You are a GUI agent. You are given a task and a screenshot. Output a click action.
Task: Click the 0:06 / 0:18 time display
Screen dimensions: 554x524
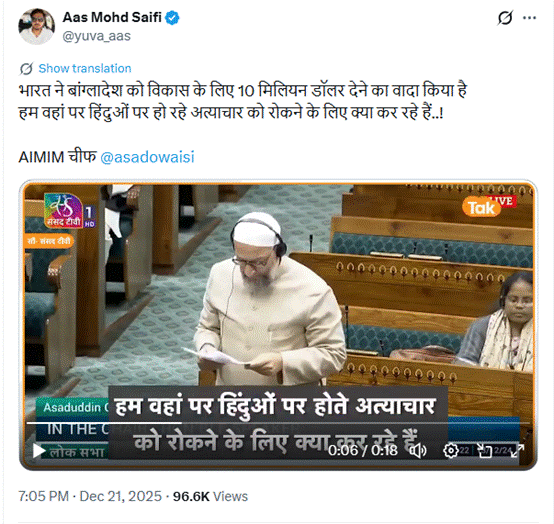click(363, 451)
